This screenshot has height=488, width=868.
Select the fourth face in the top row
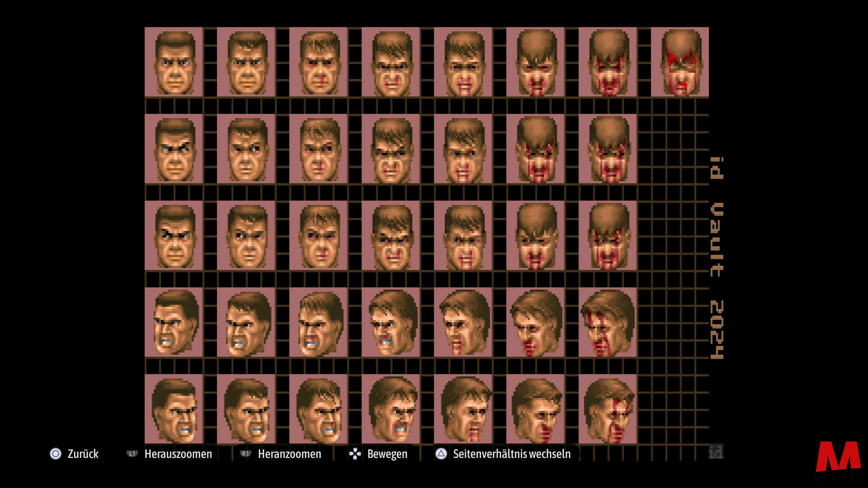coord(391,62)
